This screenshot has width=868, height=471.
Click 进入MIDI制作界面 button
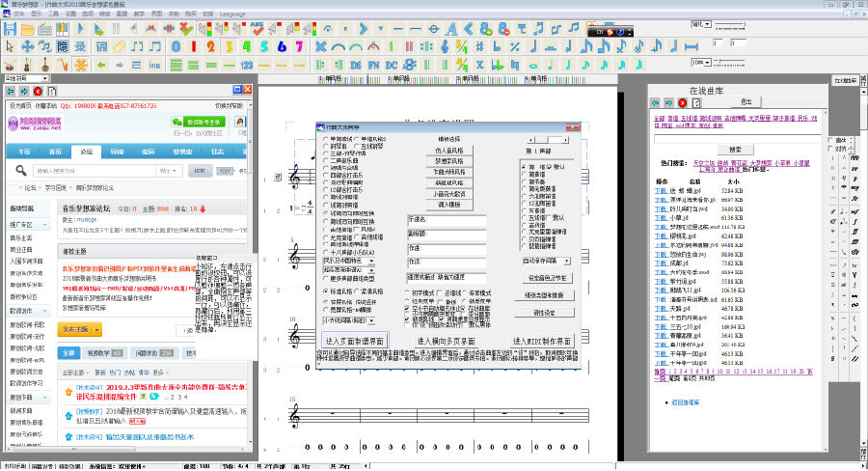click(541, 341)
